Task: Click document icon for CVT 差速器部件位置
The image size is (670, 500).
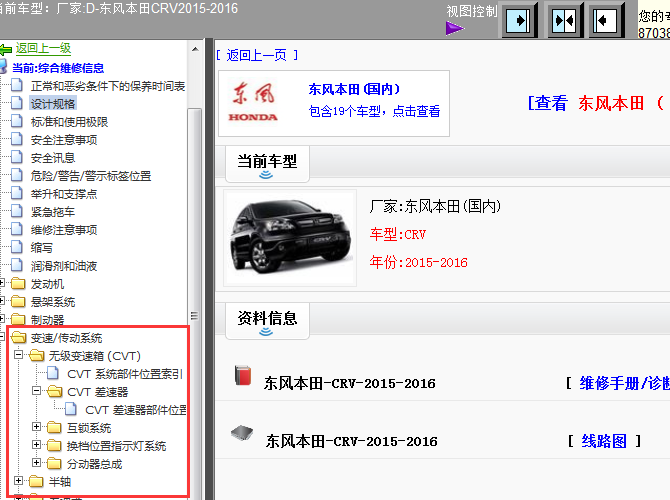Action: [71, 409]
